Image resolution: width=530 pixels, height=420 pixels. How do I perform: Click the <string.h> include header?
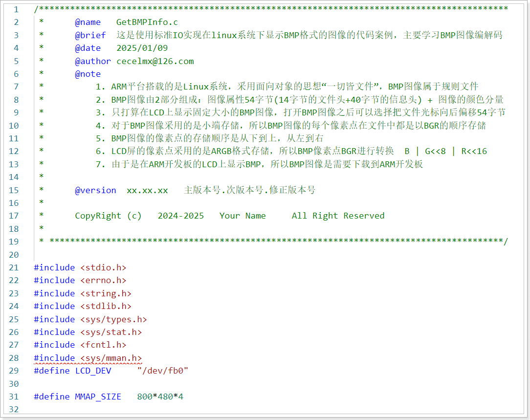pyautogui.click(x=106, y=294)
